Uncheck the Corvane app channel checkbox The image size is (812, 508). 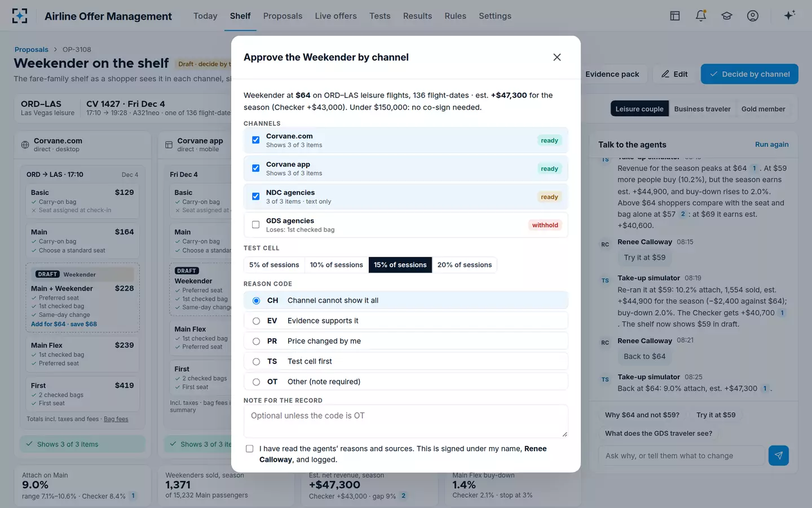256,168
